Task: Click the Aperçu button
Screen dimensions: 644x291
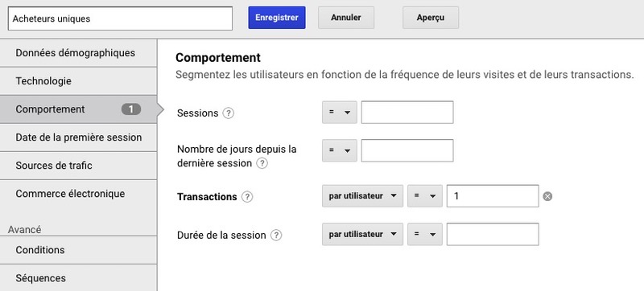Action: tap(431, 18)
